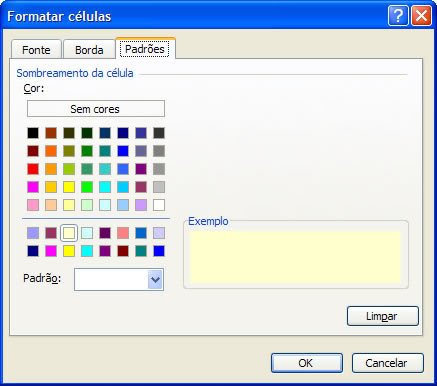This screenshot has width=437, height=386.
Task: Select the magenta swatch in fourth row
Action: point(33,187)
